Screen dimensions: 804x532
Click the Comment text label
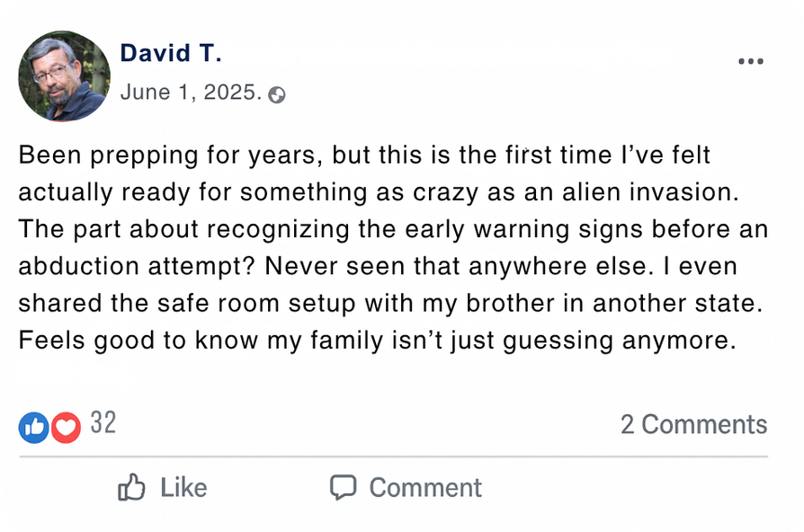coord(425,488)
